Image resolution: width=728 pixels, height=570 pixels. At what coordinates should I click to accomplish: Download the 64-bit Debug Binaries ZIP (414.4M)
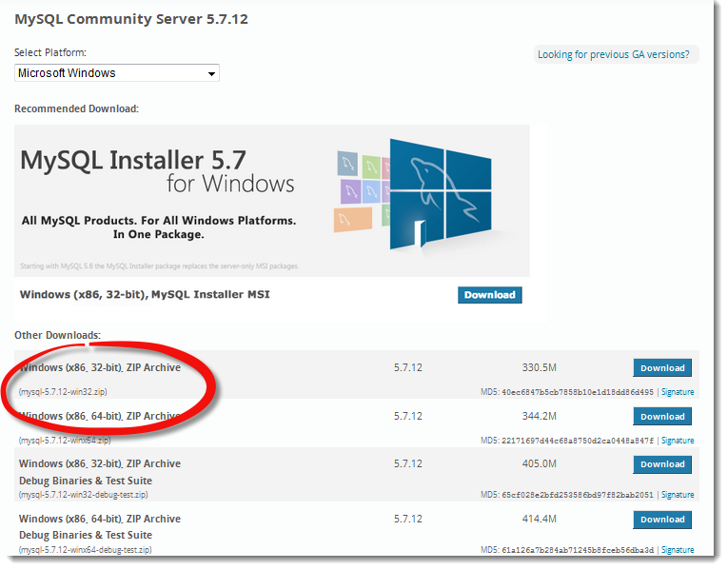(662, 520)
